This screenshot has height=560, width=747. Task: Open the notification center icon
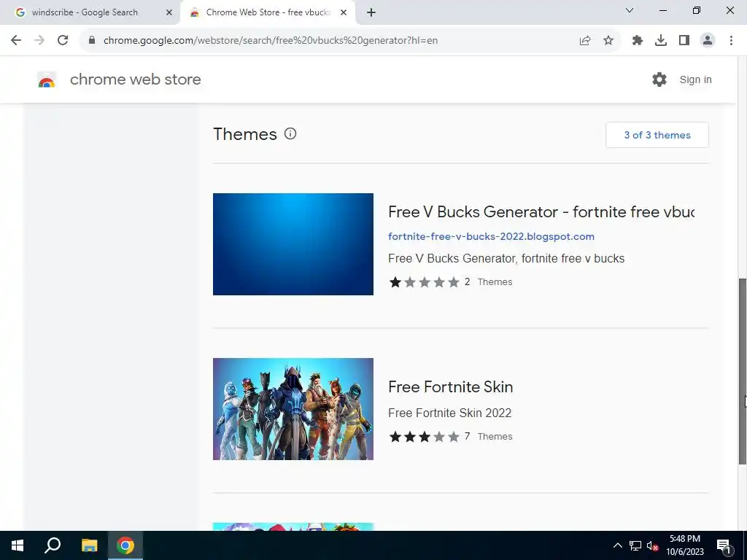[x=724, y=545]
